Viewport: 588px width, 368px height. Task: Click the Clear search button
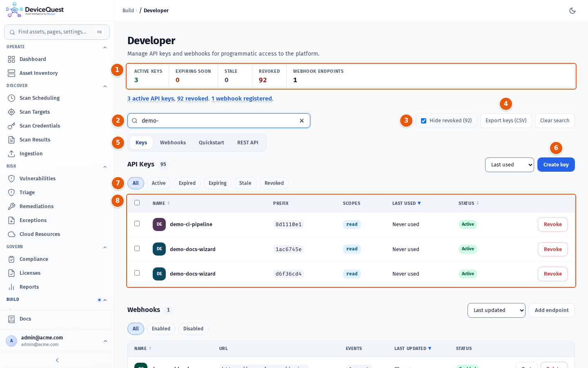click(555, 121)
